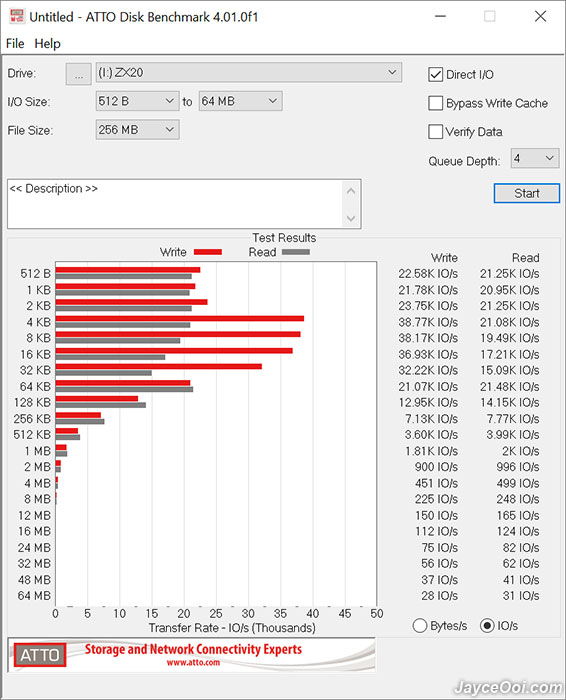Select the IO/s radio button
Image resolution: width=566 pixels, height=700 pixels.
[x=487, y=625]
